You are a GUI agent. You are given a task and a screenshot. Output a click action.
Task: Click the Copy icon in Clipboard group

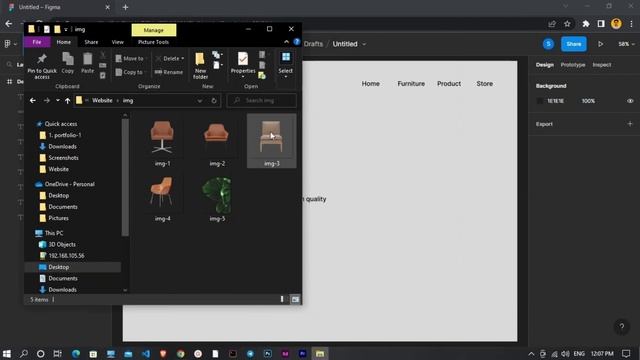68,59
